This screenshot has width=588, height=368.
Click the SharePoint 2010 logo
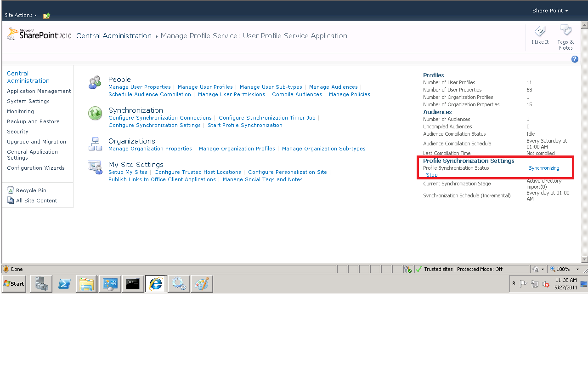[39, 35]
